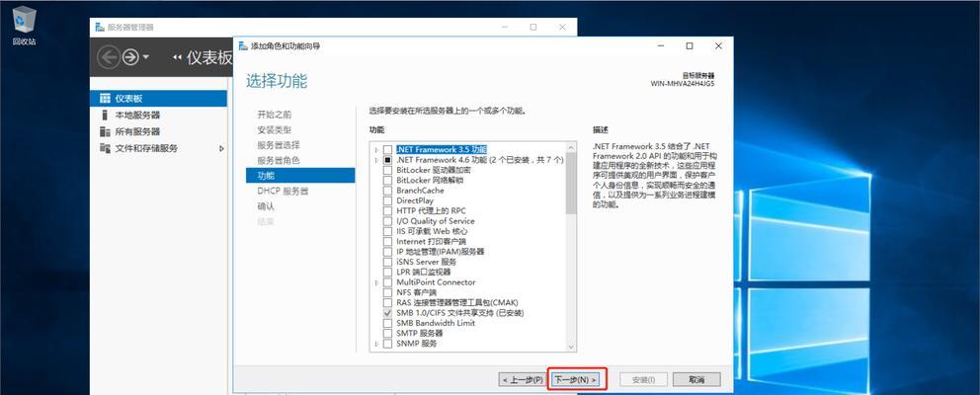Click the Server Manager title bar icon
Image resolution: width=980 pixels, height=395 pixels.
pos(100,28)
